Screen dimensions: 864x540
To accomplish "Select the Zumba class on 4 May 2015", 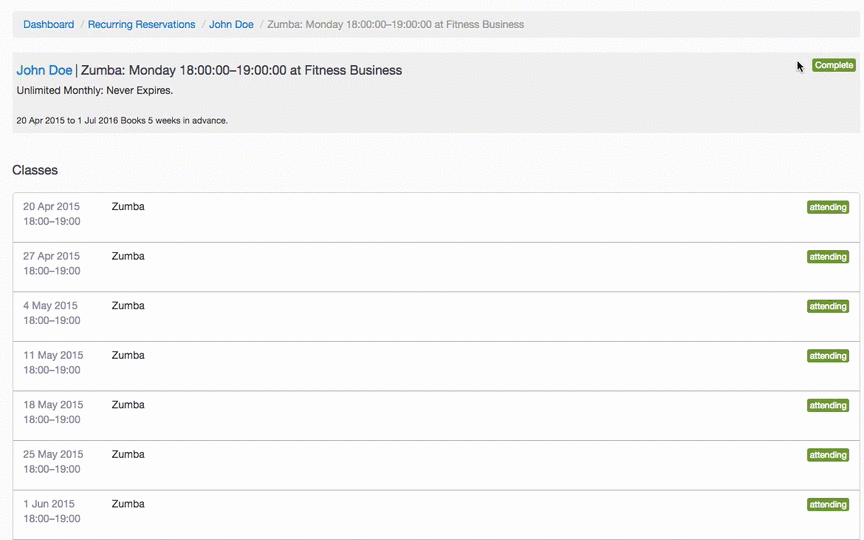I will (128, 306).
